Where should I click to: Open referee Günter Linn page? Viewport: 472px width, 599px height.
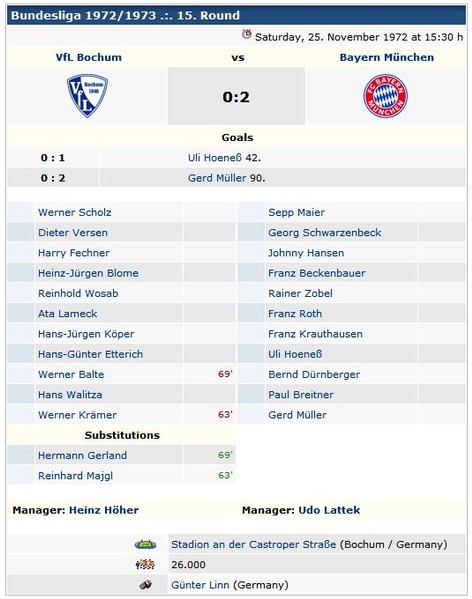tap(200, 584)
